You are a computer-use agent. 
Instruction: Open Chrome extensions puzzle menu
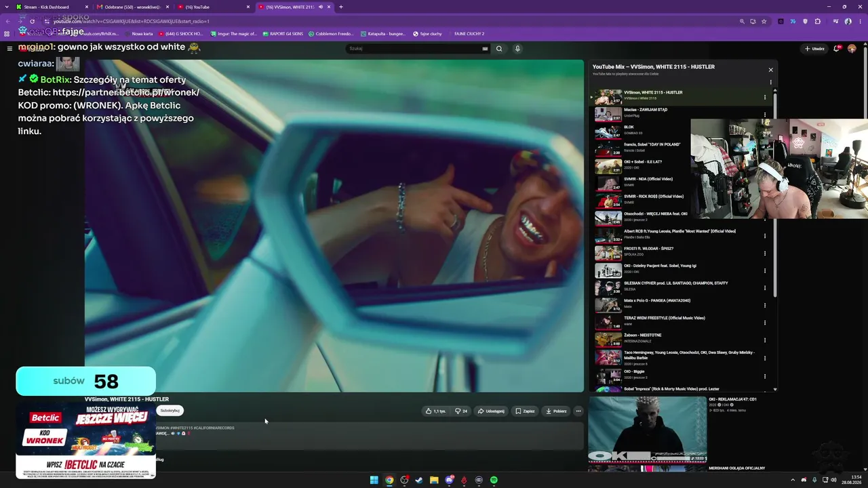pos(818,21)
